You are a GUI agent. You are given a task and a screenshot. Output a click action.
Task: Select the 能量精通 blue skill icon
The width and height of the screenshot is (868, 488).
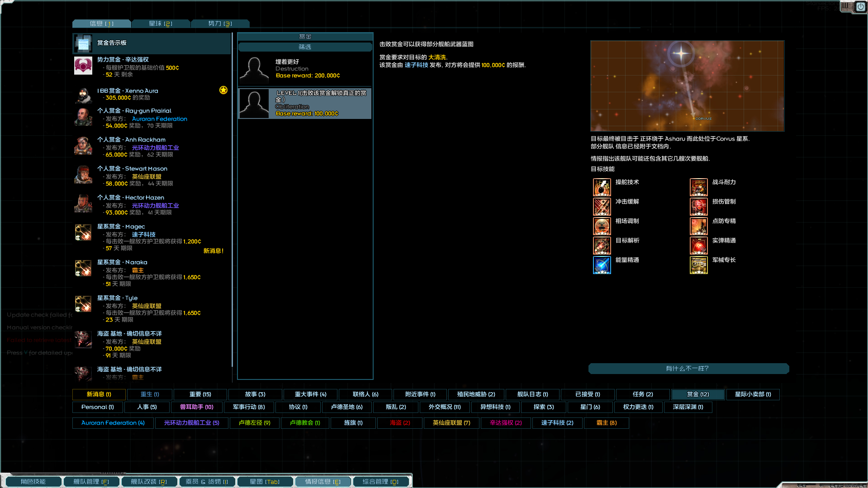click(x=602, y=265)
